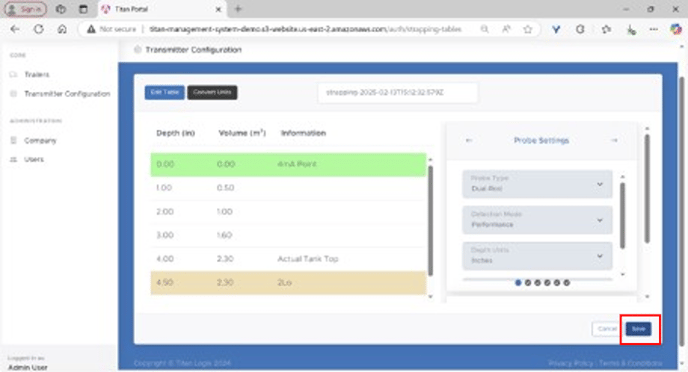Click the Convert Units button

(x=212, y=92)
